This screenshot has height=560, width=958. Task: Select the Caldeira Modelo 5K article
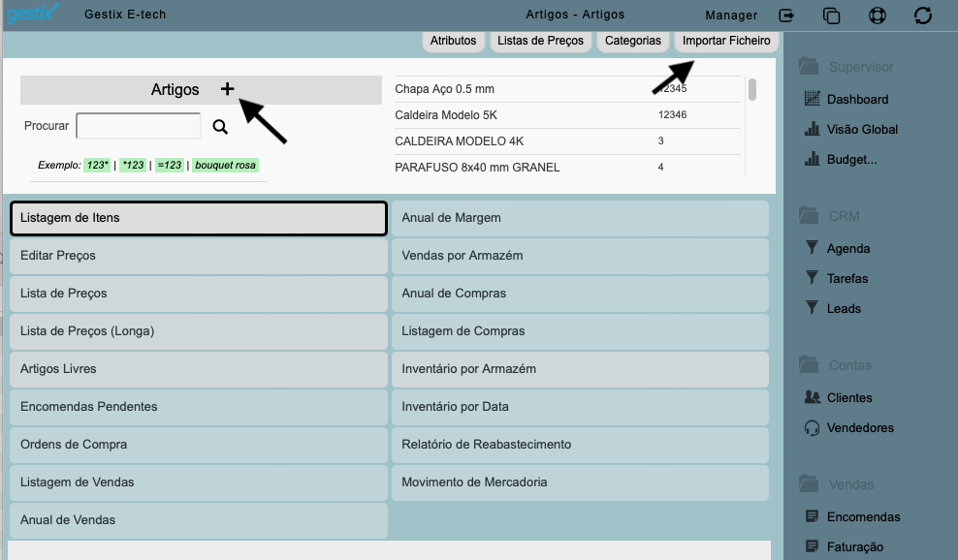(x=567, y=115)
